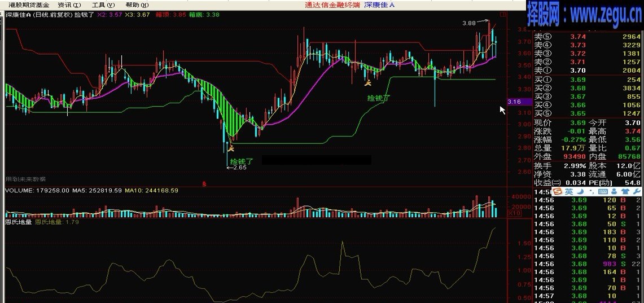Select the 买④ 3.66 bid row
Screen dimensions: 644x303
click(x=588, y=105)
